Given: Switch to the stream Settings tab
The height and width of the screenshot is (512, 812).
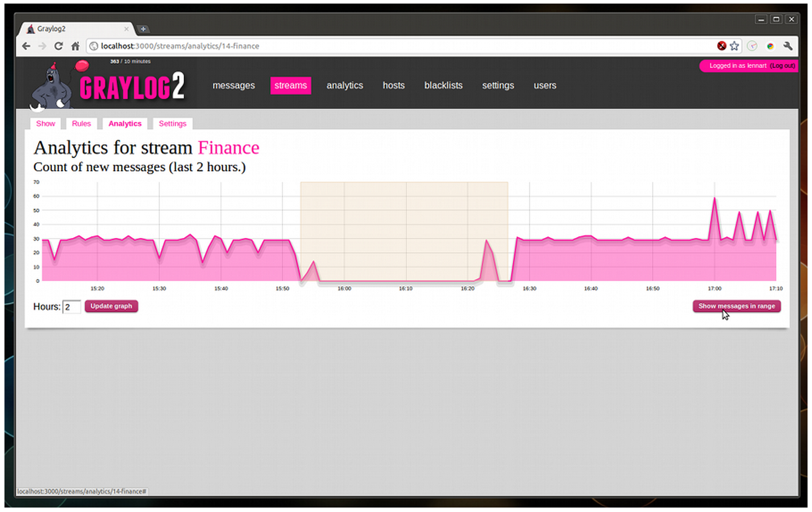Looking at the screenshot, I should click(173, 124).
